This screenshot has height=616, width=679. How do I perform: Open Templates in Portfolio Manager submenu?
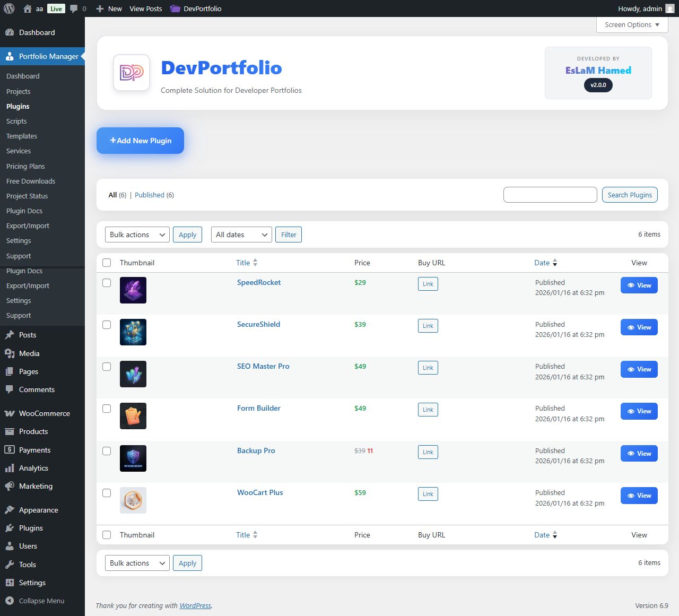coord(22,136)
